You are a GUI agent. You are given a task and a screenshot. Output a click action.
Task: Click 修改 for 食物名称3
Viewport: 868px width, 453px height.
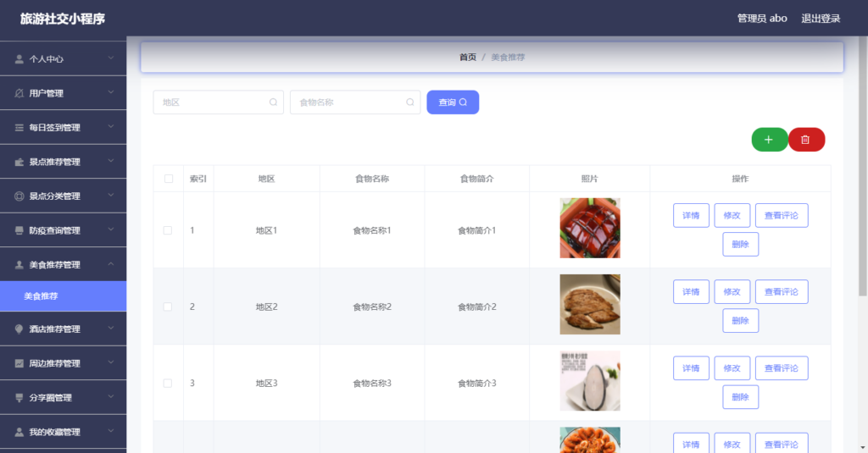point(732,368)
